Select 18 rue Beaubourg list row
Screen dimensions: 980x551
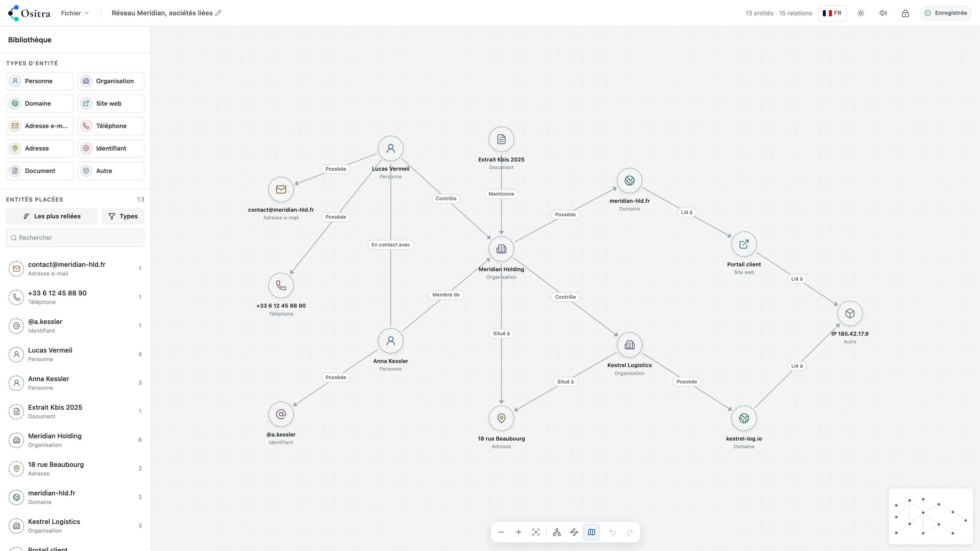point(75,469)
